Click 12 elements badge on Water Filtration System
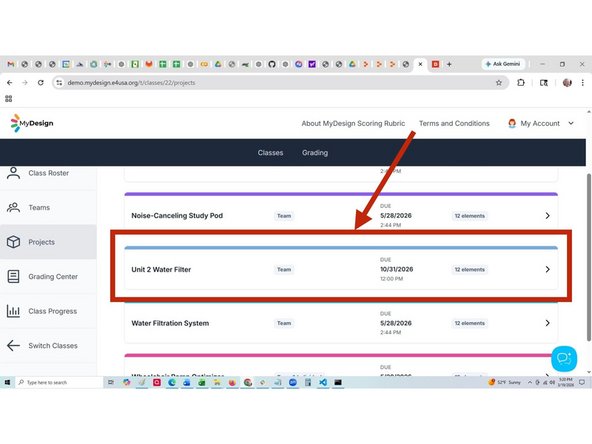592x444 pixels. (x=469, y=323)
